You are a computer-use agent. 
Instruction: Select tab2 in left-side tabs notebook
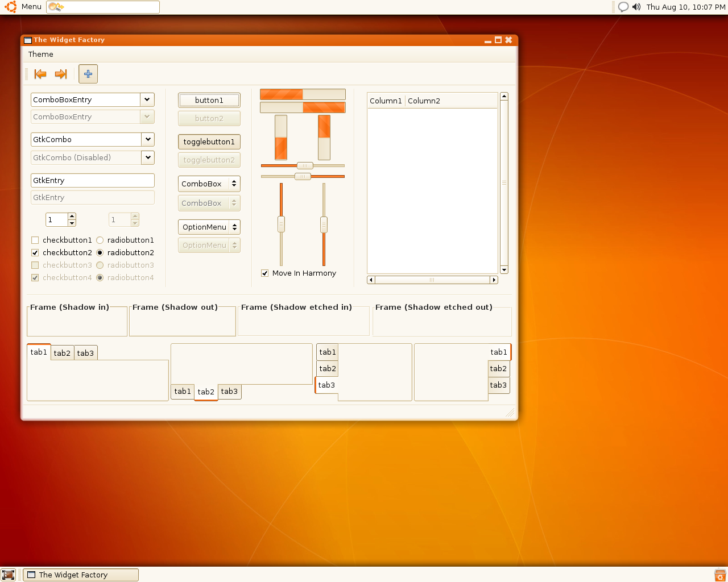328,368
